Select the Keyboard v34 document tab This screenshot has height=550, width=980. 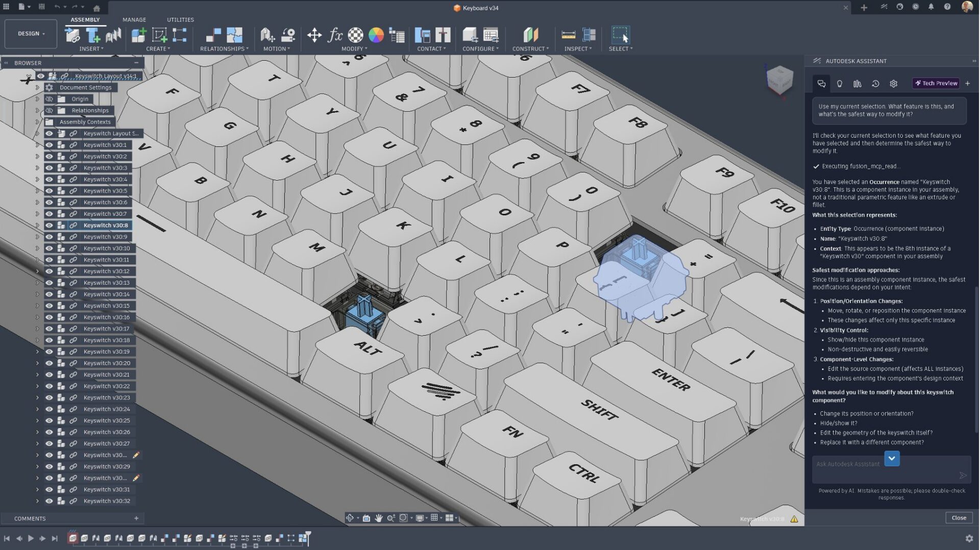click(x=476, y=8)
